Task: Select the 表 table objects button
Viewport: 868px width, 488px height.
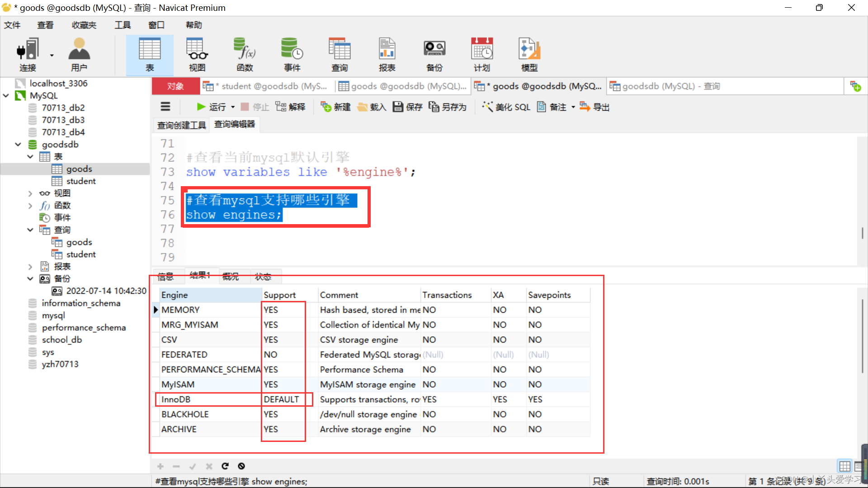Action: point(150,55)
